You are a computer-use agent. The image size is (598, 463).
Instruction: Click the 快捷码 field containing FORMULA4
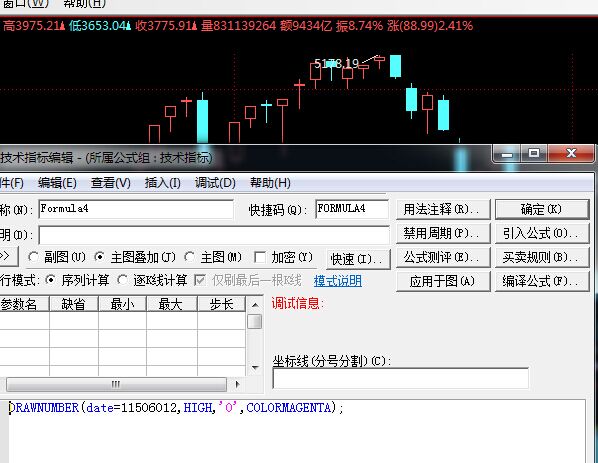(352, 209)
